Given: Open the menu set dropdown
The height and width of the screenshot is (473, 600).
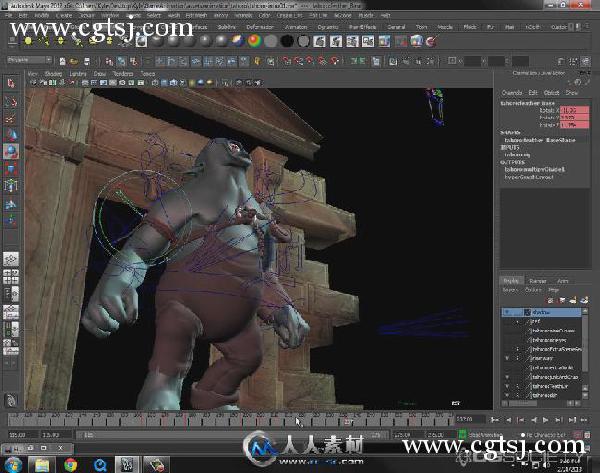Looking at the screenshot, I should click(29, 60).
